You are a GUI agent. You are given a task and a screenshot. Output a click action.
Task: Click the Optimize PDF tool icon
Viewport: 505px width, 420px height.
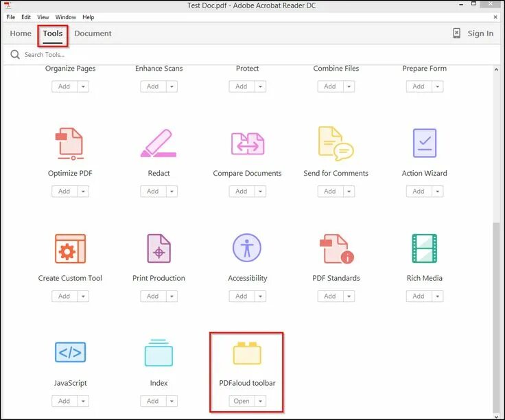pos(69,143)
